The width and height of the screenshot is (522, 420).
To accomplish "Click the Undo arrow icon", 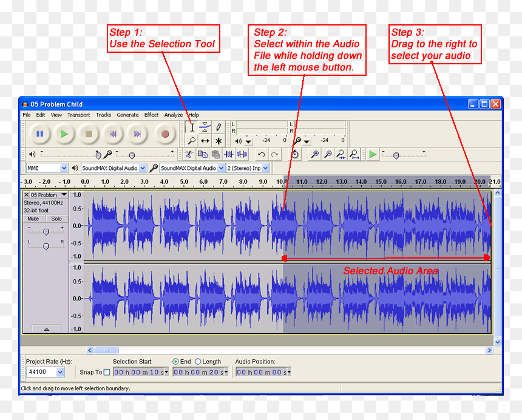I will click(x=262, y=154).
